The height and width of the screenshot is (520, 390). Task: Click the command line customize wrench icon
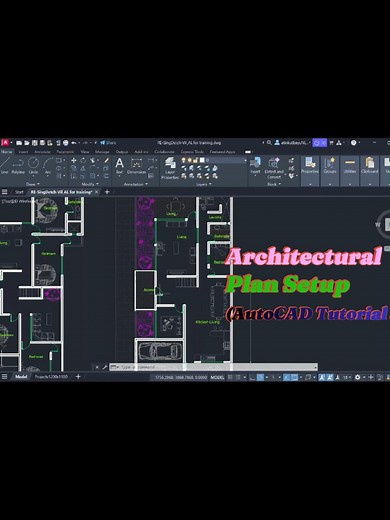click(x=105, y=367)
